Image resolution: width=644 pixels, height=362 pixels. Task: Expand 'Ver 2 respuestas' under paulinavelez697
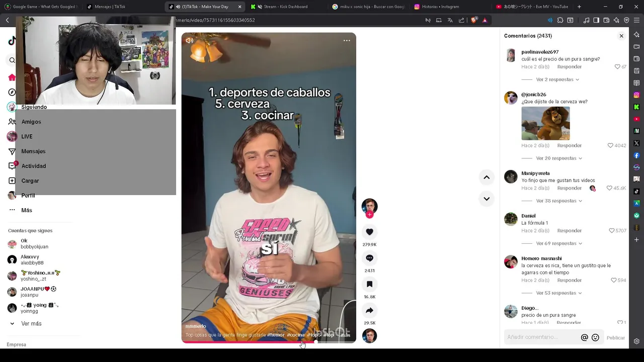[557, 79]
